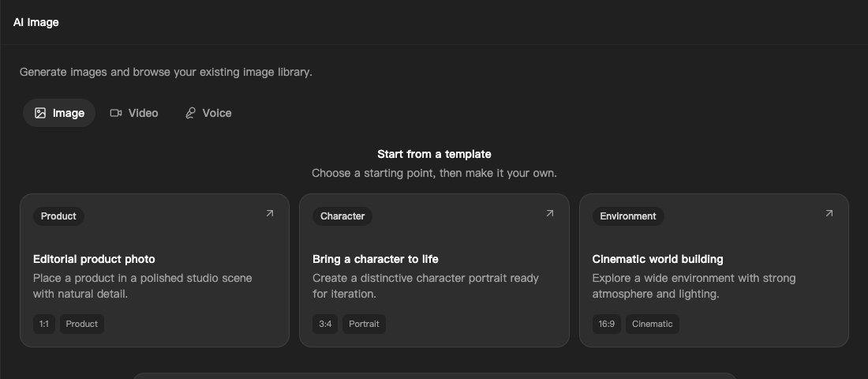Open arrow icon on Environment card
Screen dimensions: 868x379
tap(829, 213)
